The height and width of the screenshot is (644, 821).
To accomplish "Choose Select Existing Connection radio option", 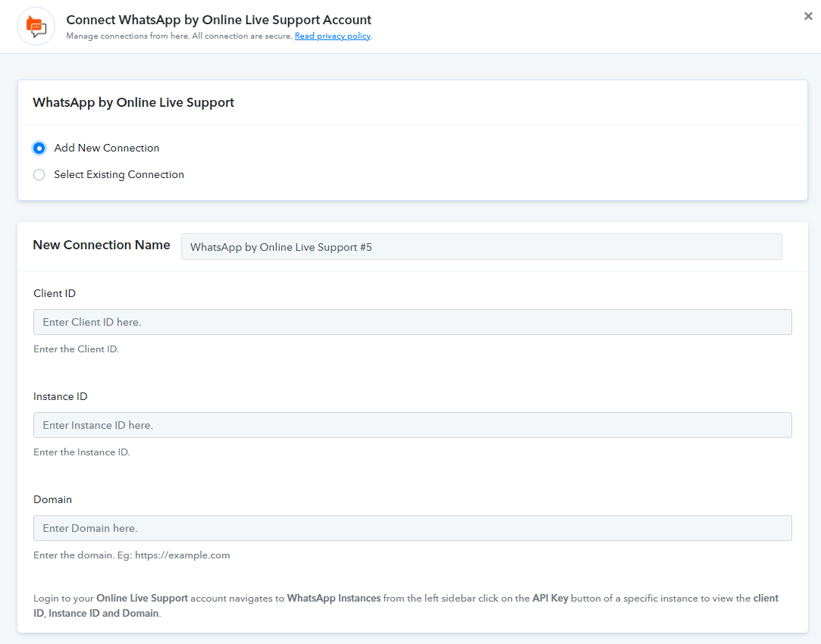I will point(39,175).
